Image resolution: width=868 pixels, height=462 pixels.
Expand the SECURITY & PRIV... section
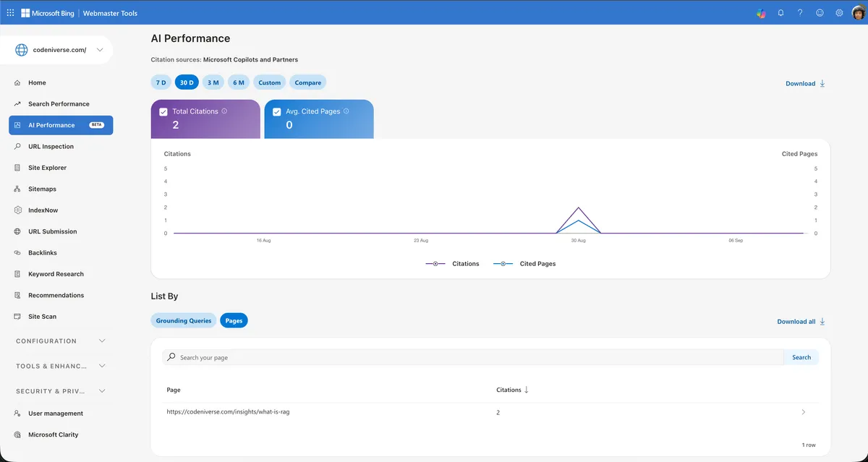pos(61,391)
